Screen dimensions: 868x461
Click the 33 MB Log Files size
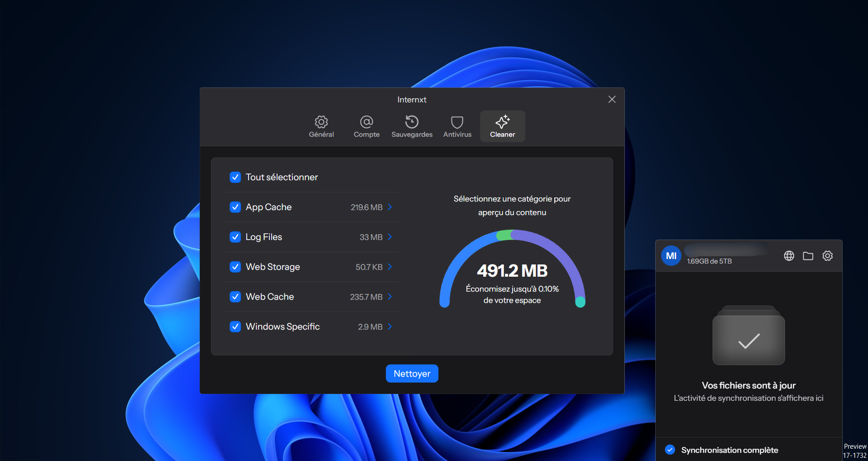(371, 237)
